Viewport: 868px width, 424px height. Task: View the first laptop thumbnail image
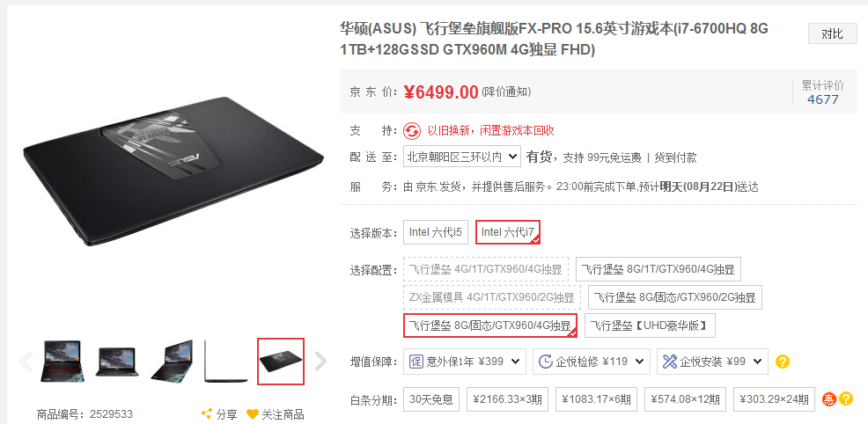[63, 362]
